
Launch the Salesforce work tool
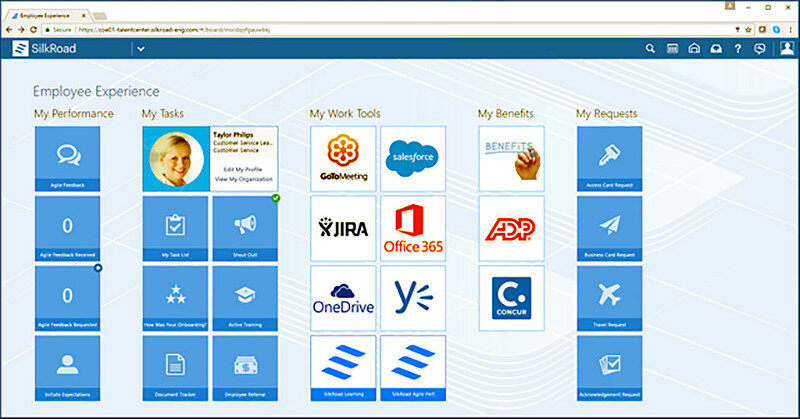413,158
